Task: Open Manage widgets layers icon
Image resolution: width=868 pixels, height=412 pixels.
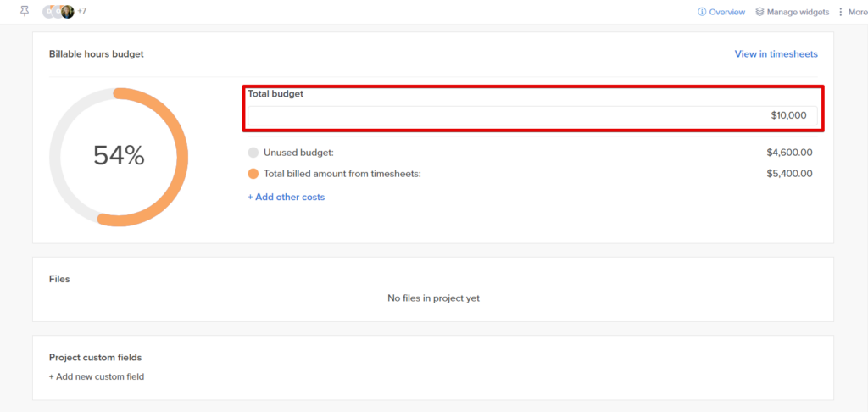Action: (759, 12)
